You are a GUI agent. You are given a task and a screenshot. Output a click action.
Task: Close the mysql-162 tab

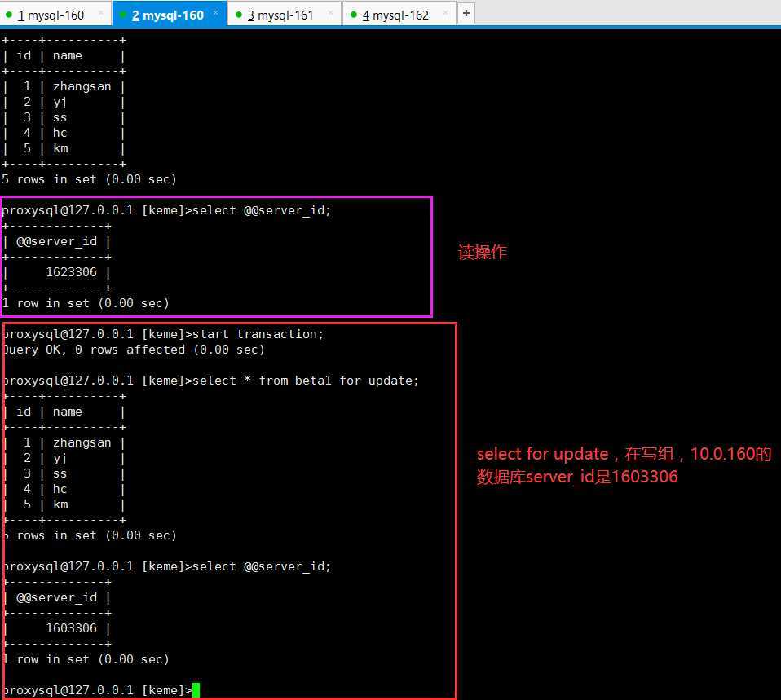tap(445, 13)
